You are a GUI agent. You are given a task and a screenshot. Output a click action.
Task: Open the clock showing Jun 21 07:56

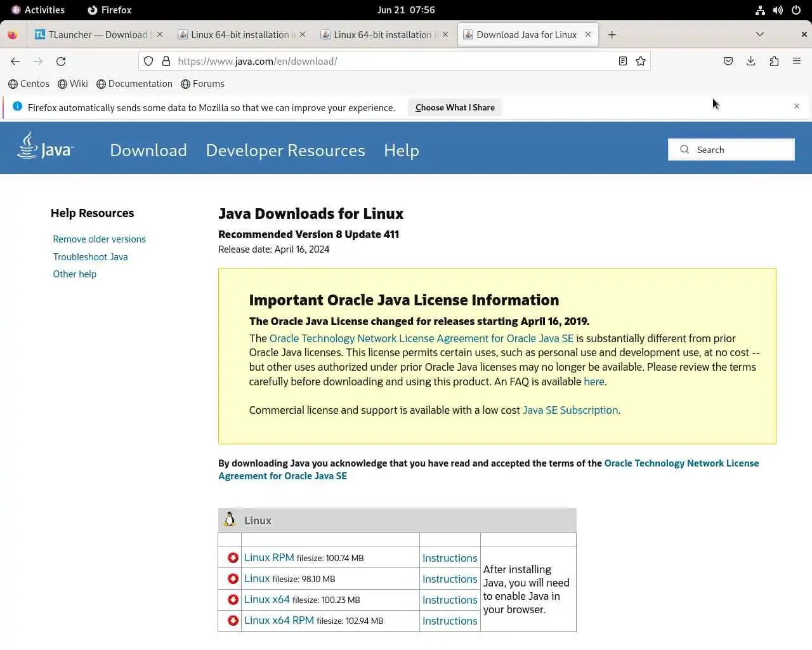(x=406, y=10)
